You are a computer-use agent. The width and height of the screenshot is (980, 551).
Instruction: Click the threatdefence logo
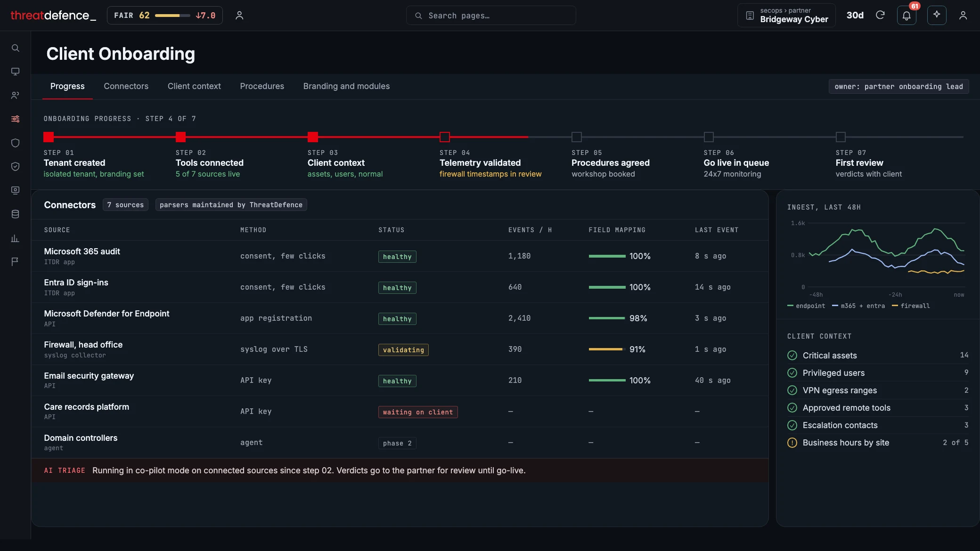pyautogui.click(x=53, y=16)
